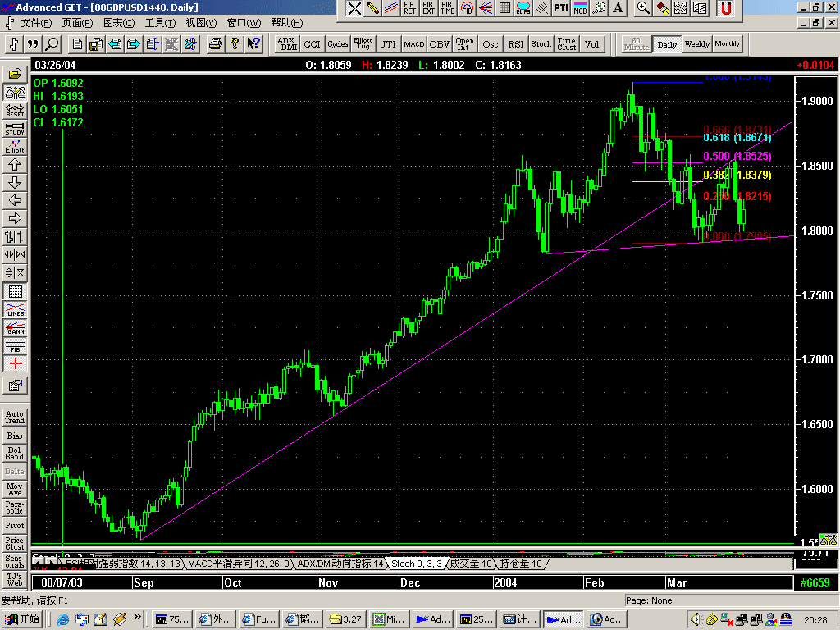Select the text annotation A tool
840x630 pixels.
pos(618,8)
